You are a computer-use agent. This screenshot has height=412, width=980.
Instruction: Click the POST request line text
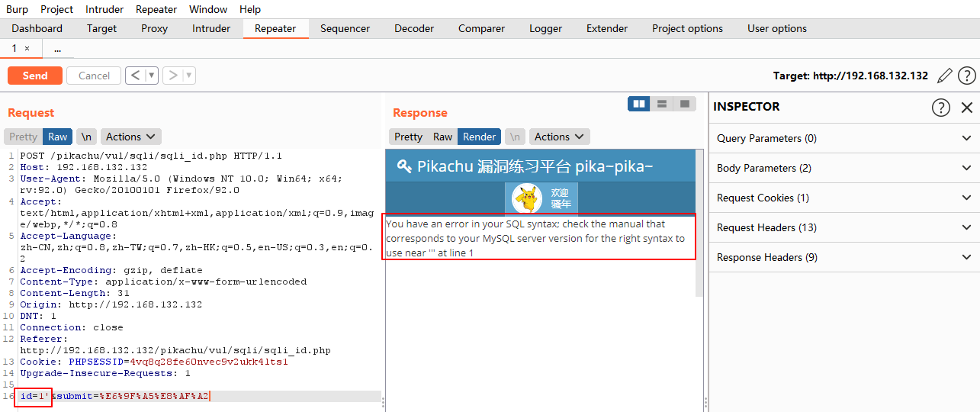151,156
